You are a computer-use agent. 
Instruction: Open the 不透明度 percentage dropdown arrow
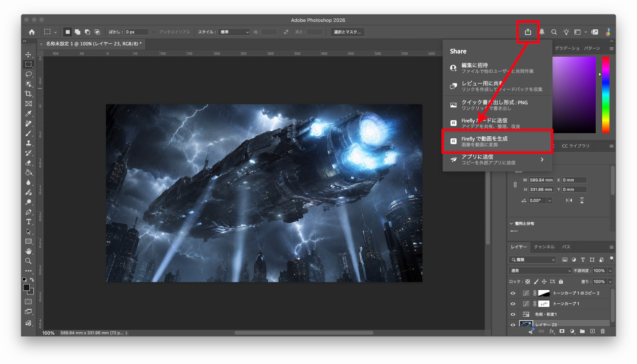pyautogui.click(x=610, y=271)
